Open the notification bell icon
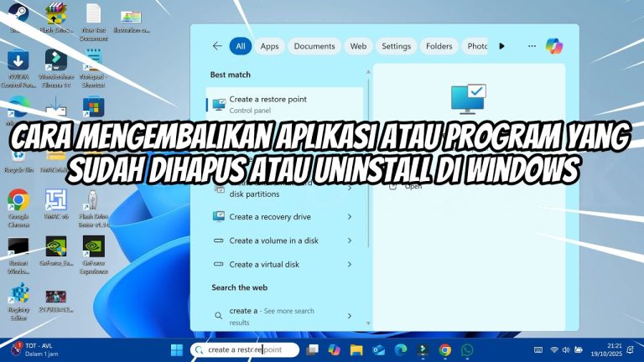Image resolution: width=644 pixels, height=362 pixels. click(631, 350)
